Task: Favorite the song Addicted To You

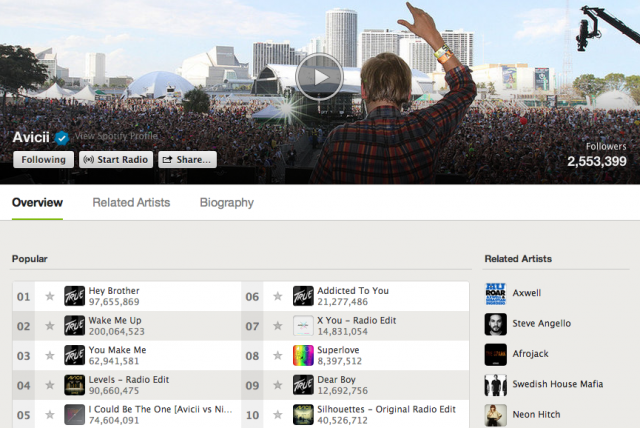Action: pyautogui.click(x=278, y=296)
